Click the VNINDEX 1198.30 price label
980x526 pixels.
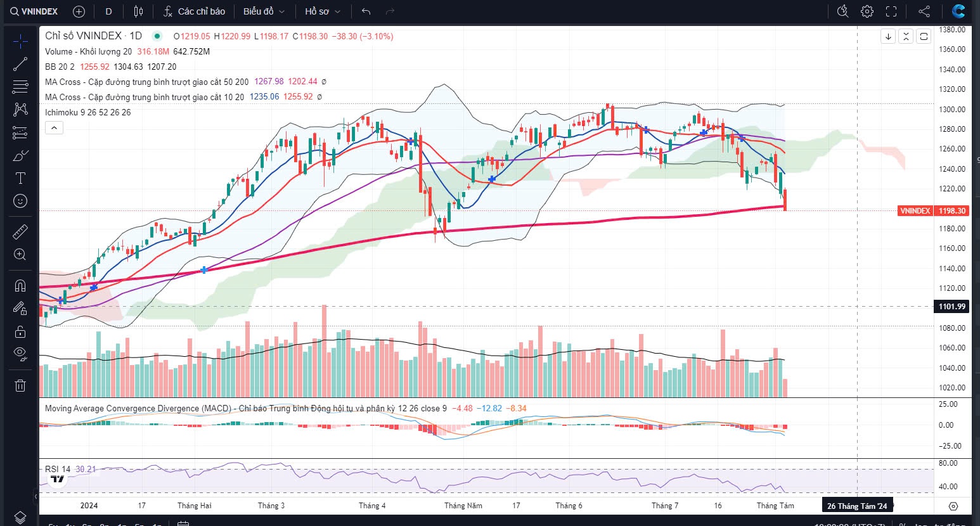pos(934,210)
